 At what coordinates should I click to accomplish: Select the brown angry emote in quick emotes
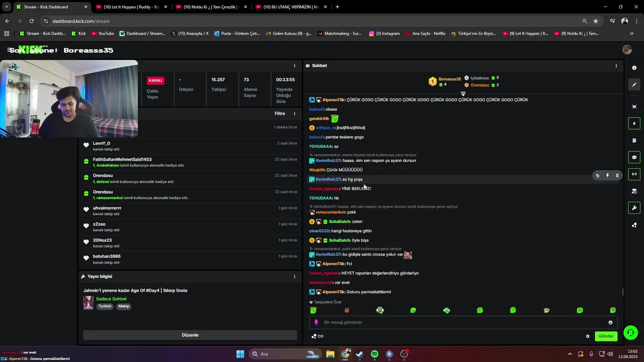click(347, 310)
